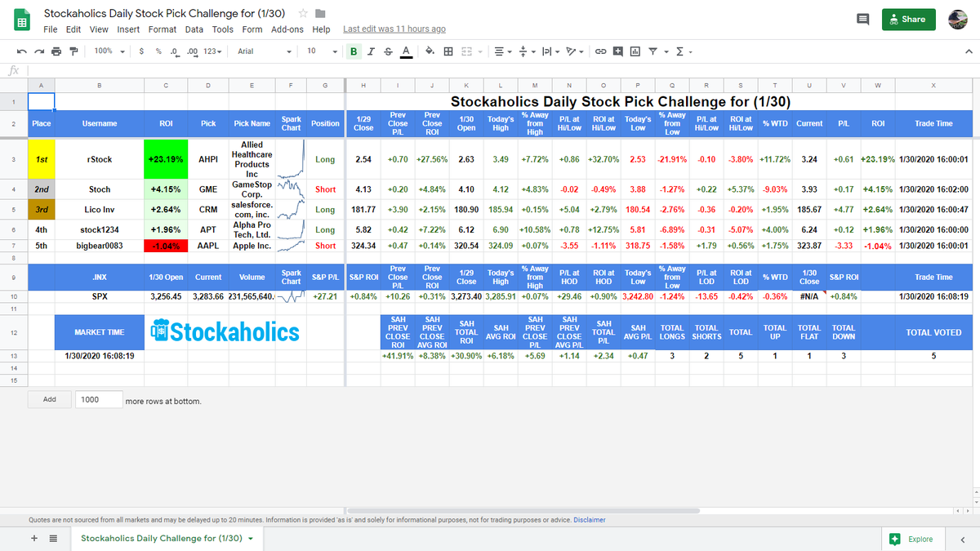Redo the last action
The height and width of the screenshot is (551, 980).
tap(39, 51)
